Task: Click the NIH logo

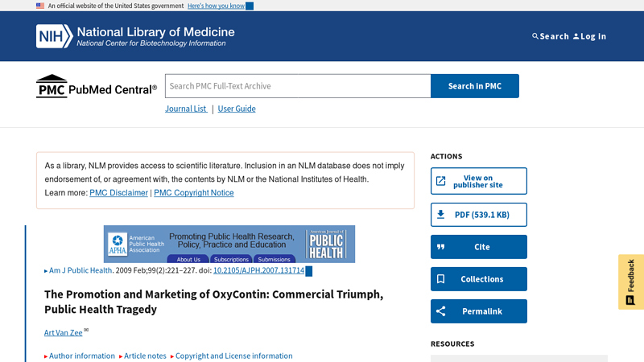Action: [54, 36]
